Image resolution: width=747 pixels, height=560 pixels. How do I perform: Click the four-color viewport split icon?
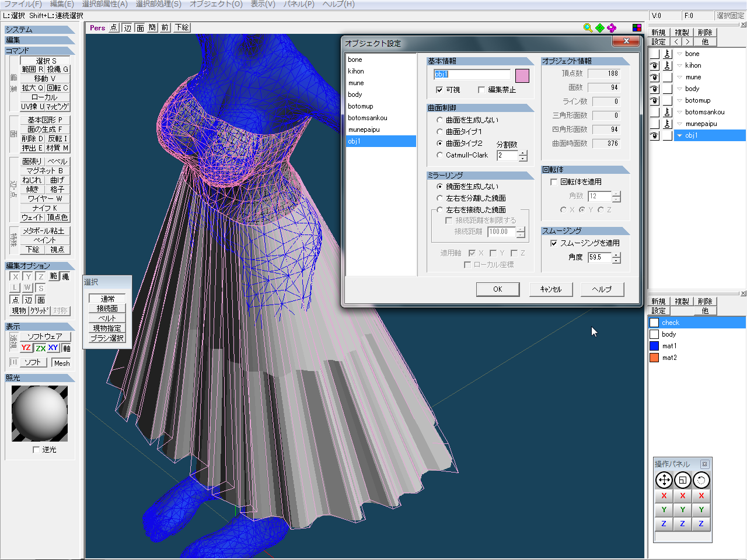click(x=637, y=27)
